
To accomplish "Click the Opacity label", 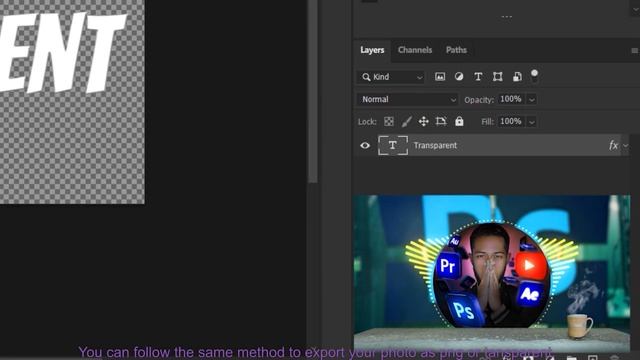I will tap(478, 100).
